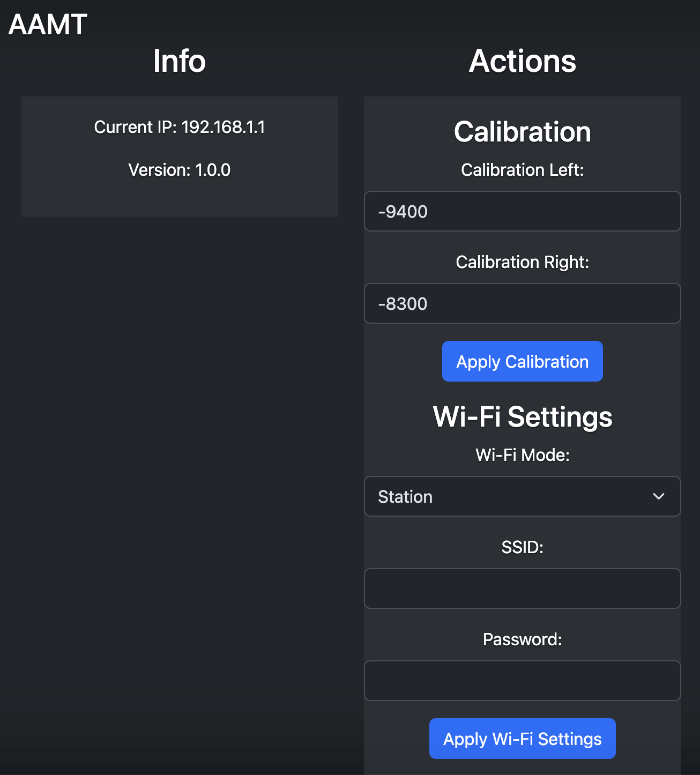Focus the Calibration Left input field
This screenshot has width=700, height=775.
coord(522,212)
